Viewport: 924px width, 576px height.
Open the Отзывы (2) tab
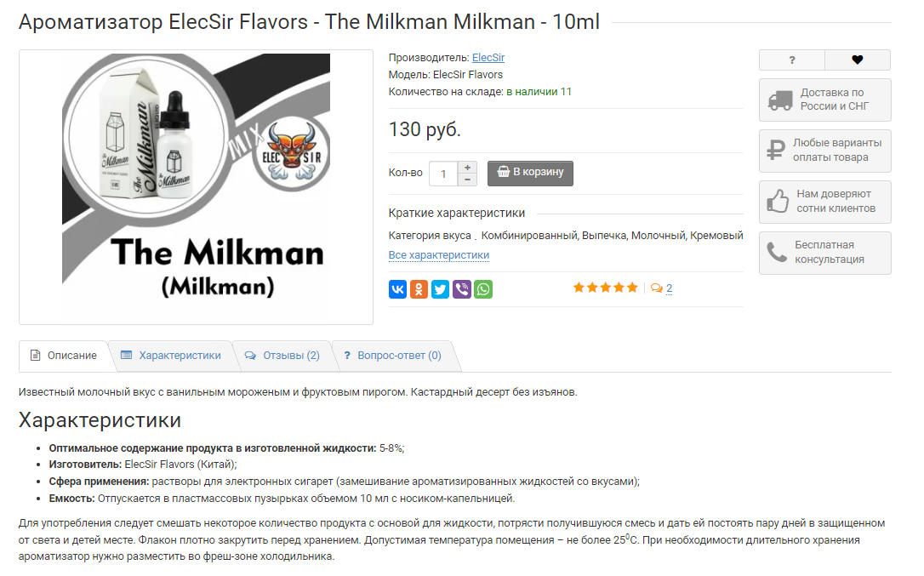[x=282, y=356]
